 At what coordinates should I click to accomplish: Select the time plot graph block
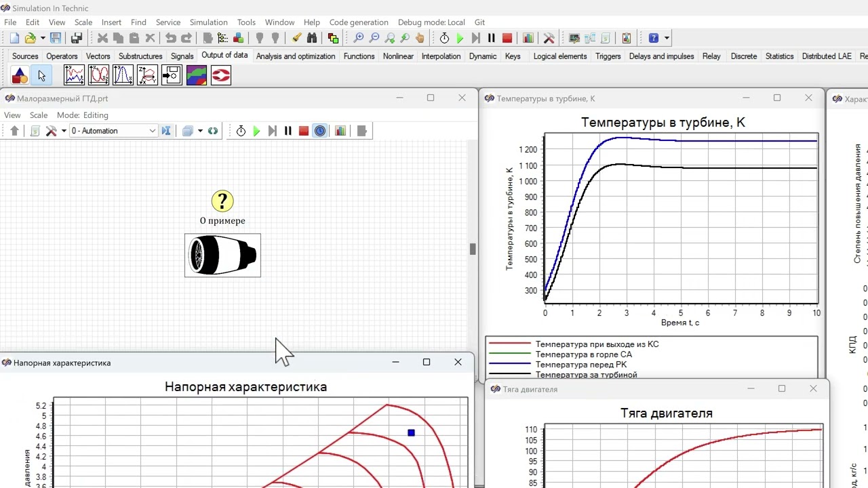coord(74,75)
